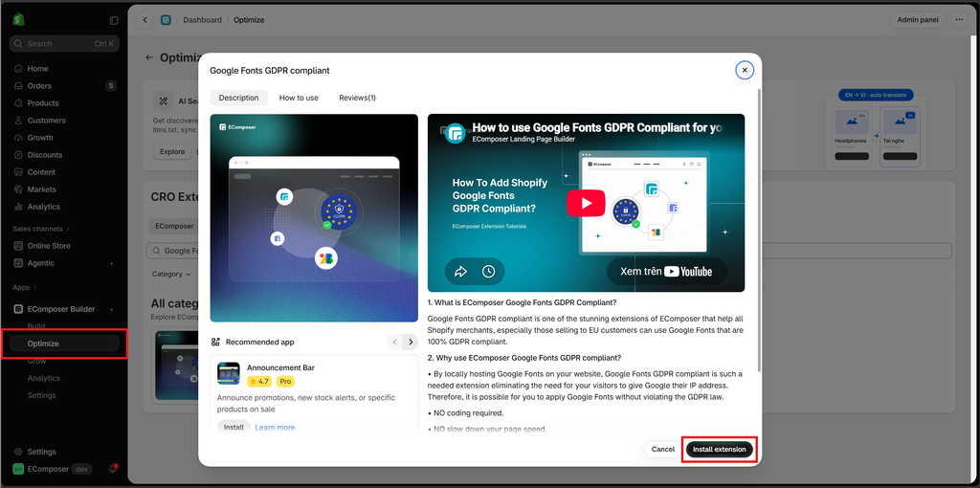Play the YouTube tutorial video
Screen dimensions: 980x488
coord(586,203)
